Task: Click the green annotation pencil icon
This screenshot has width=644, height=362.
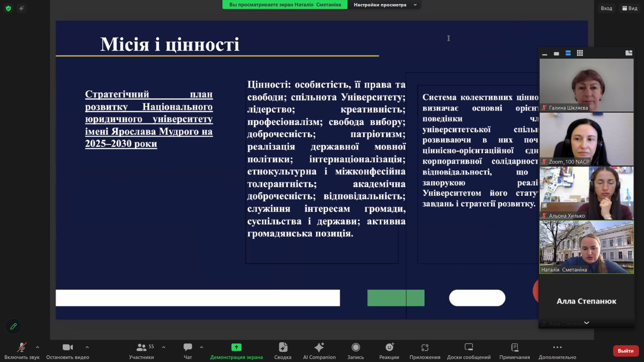Action: (13, 326)
